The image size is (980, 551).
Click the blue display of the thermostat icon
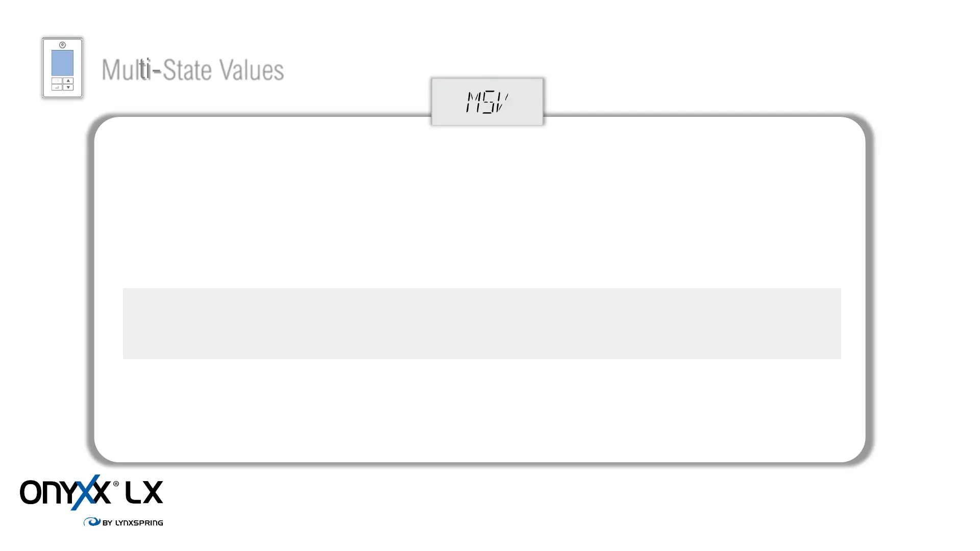62,63
